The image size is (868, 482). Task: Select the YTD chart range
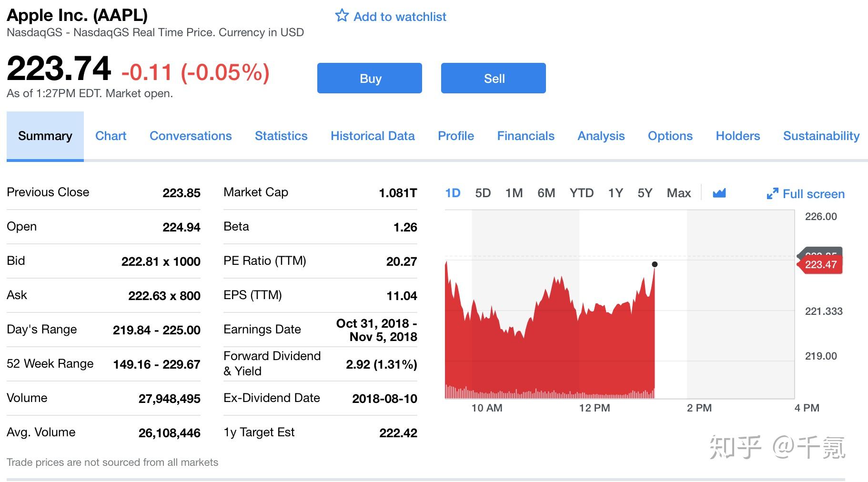(582, 193)
